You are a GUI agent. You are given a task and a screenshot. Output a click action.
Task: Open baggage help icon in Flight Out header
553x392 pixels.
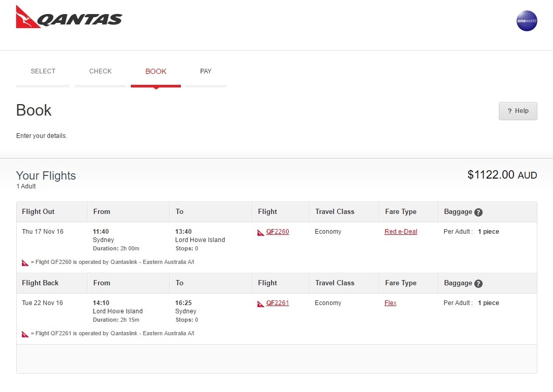coord(478,212)
